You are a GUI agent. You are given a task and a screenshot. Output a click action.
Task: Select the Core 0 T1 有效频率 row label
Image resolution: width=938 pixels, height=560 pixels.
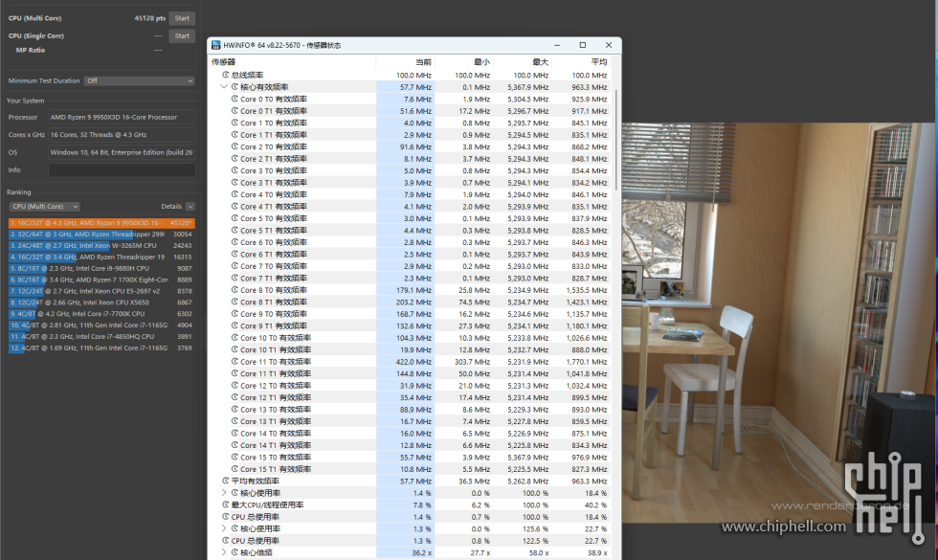pos(274,111)
